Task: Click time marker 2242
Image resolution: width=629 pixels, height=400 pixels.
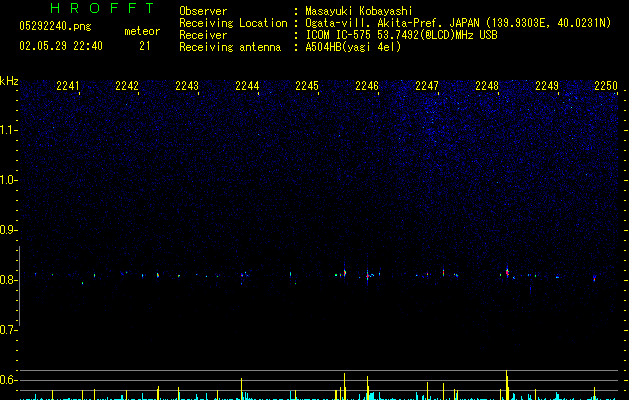Action: click(127, 86)
